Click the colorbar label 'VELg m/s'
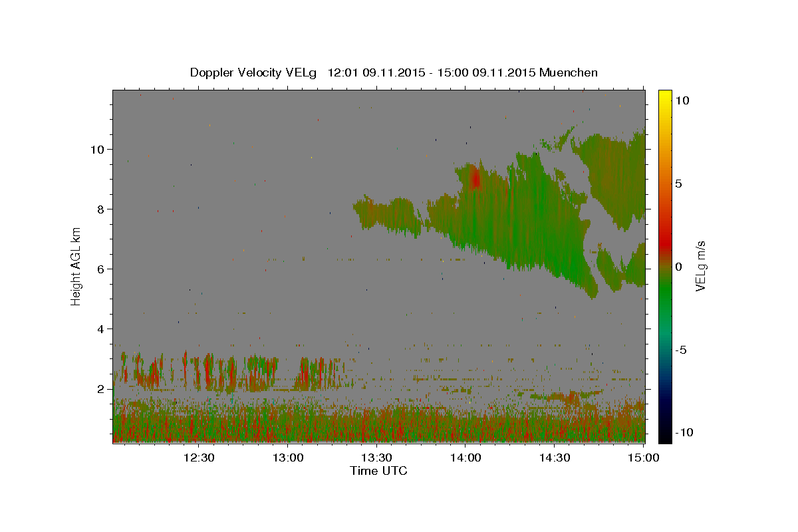Image resolution: width=798 pixels, height=532 pixels. 700,266
